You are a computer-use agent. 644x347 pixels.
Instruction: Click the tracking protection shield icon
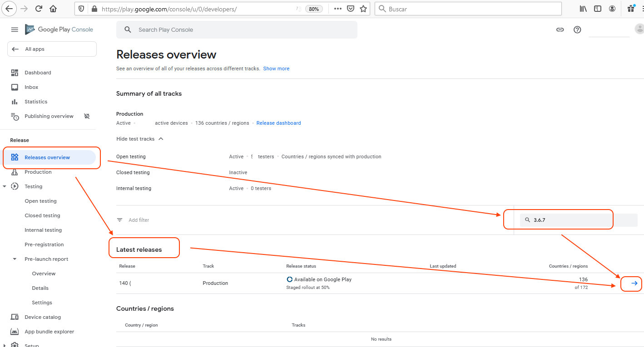(x=81, y=9)
